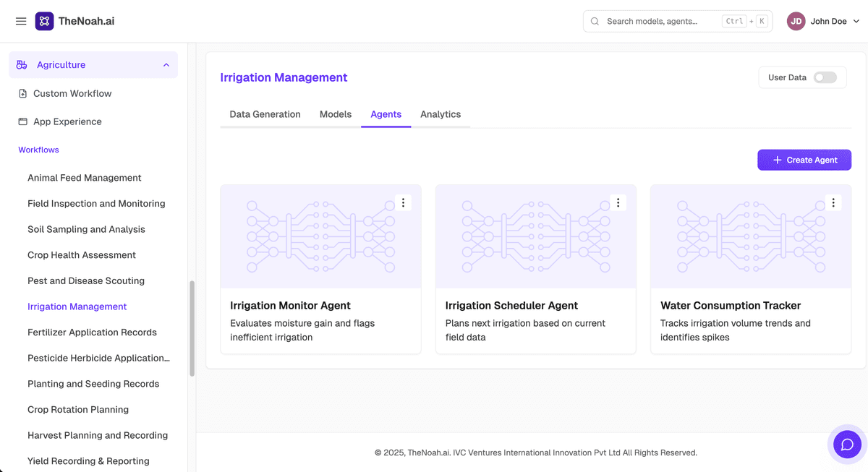The width and height of the screenshot is (868, 472).
Task: Click 'Evaluates moisture gain' description text
Action: pos(302,330)
